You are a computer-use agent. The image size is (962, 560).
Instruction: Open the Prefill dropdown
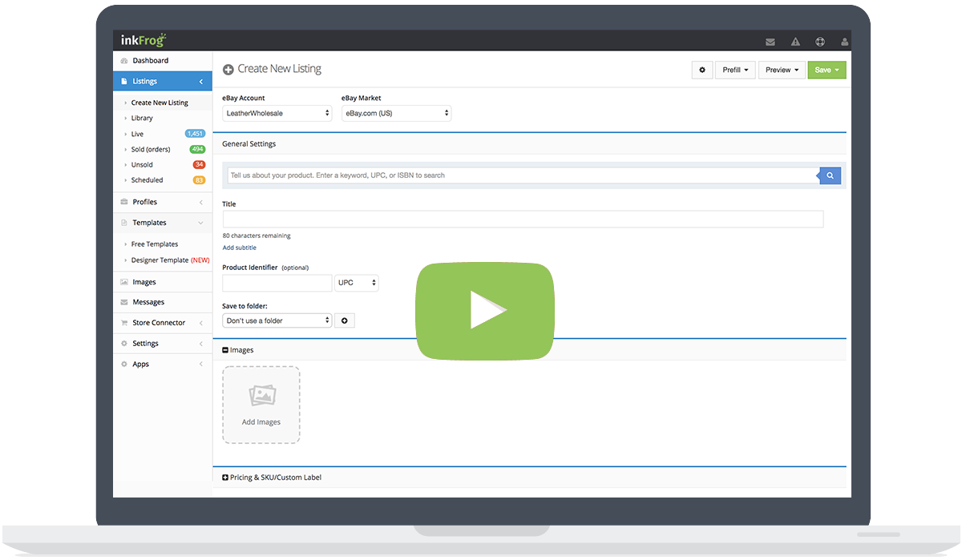pos(735,70)
